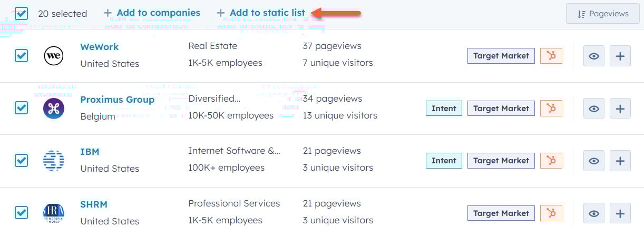Click the eye preview icon for WeWork
Image resolution: width=644 pixels, height=236 pixels.
pyautogui.click(x=594, y=56)
